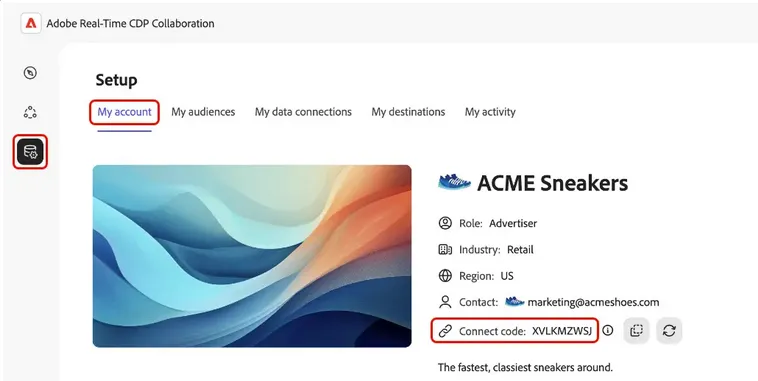Open My data connections tab
This screenshot has height=381, width=758.
[x=303, y=112]
